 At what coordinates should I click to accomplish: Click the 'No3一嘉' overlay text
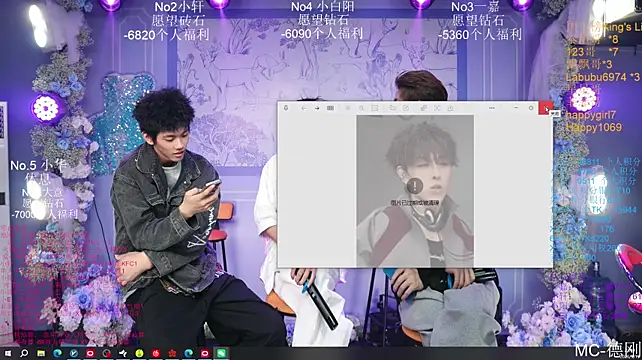click(x=476, y=7)
